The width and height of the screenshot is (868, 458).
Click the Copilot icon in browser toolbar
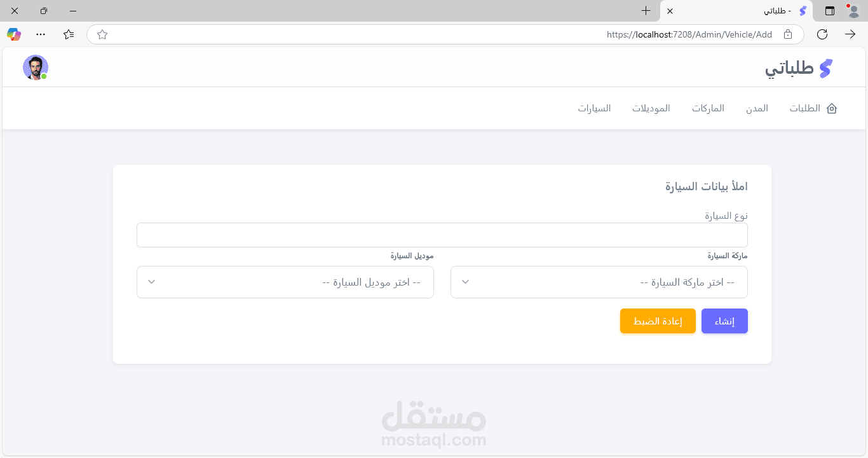(x=14, y=34)
